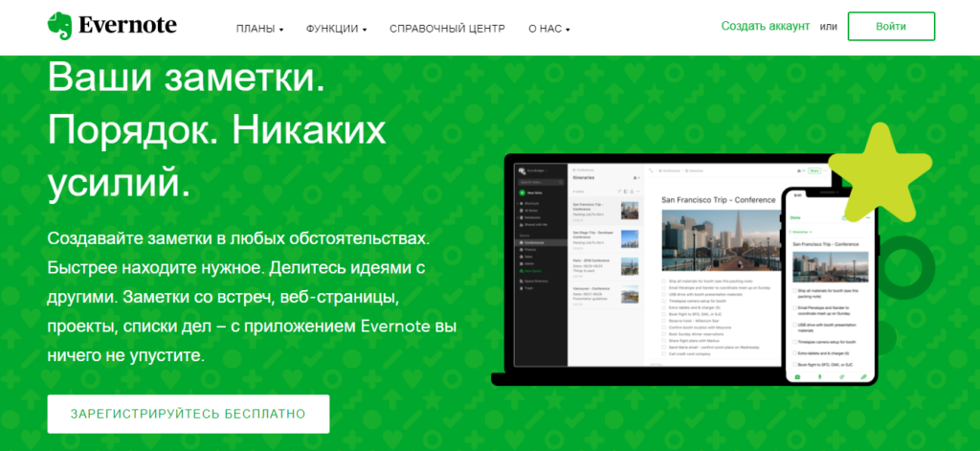Tap the microphone icon in phone toolbar
Screen dimensions: 980x451
click(x=819, y=376)
